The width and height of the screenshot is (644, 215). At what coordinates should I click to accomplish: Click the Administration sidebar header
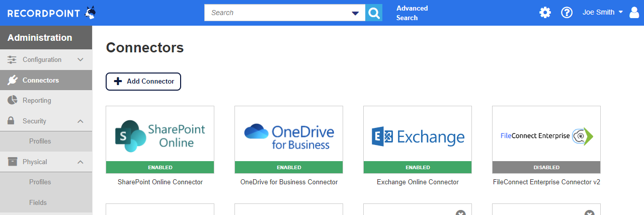tap(46, 38)
